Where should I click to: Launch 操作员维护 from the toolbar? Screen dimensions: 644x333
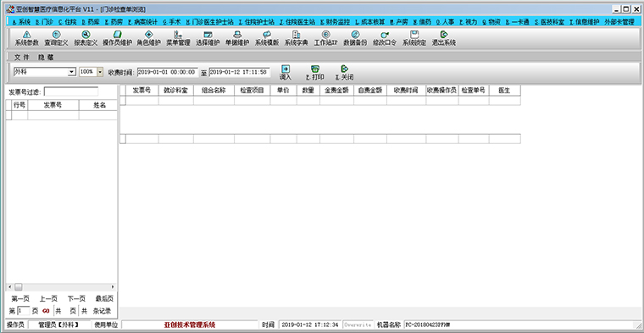point(117,39)
